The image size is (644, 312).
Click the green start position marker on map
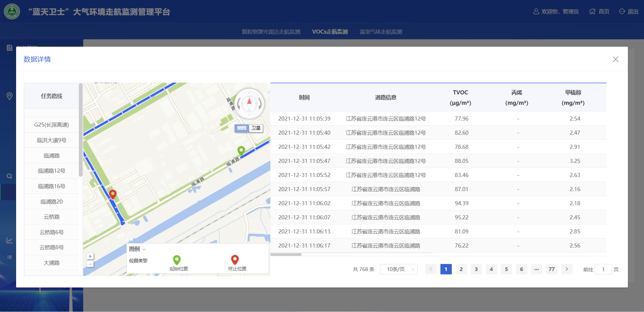(241, 150)
